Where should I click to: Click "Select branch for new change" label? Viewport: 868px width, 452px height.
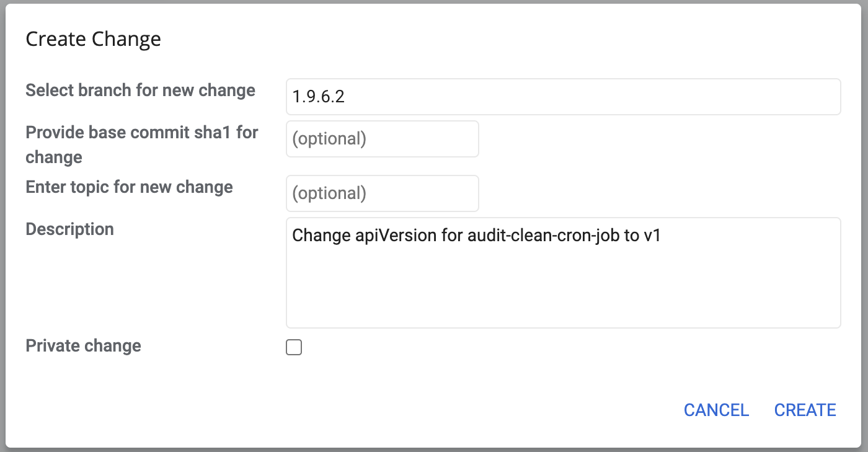pyautogui.click(x=140, y=91)
